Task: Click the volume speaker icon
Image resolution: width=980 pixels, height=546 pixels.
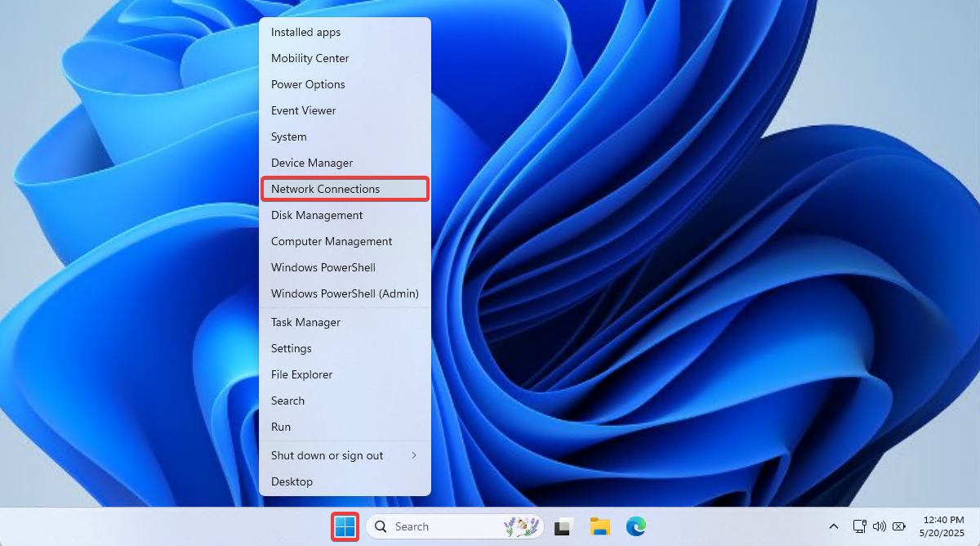Action: (x=879, y=526)
